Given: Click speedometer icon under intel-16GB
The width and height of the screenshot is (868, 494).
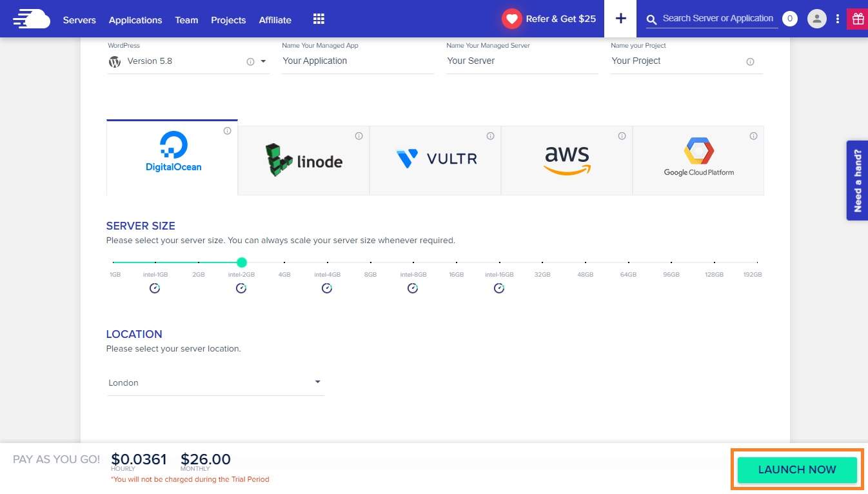Looking at the screenshot, I should pos(499,288).
